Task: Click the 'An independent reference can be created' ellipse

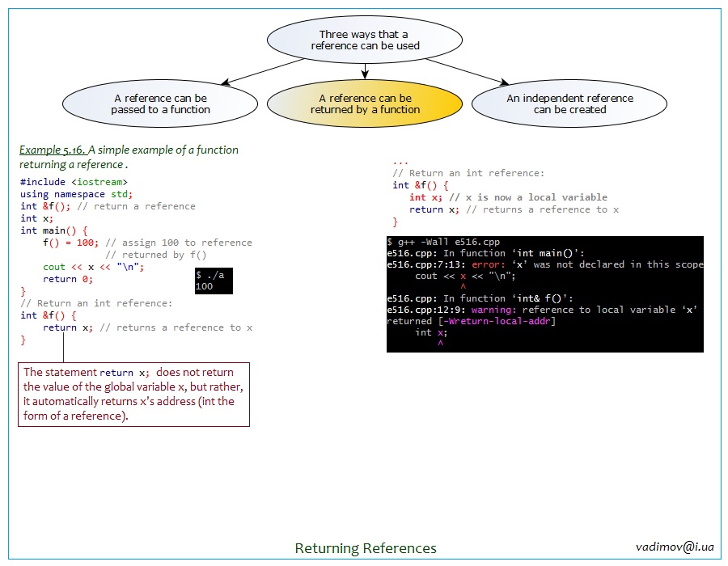Action: [569, 103]
